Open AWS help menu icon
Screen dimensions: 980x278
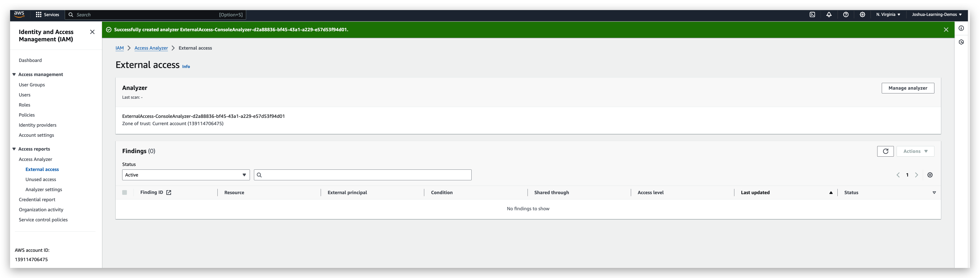pos(846,14)
